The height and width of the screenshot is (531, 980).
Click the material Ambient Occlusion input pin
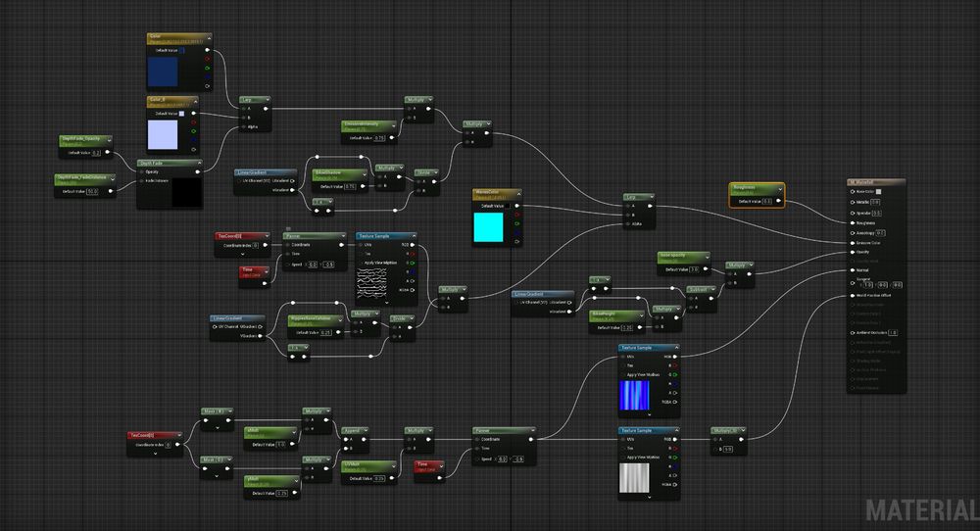click(x=853, y=333)
